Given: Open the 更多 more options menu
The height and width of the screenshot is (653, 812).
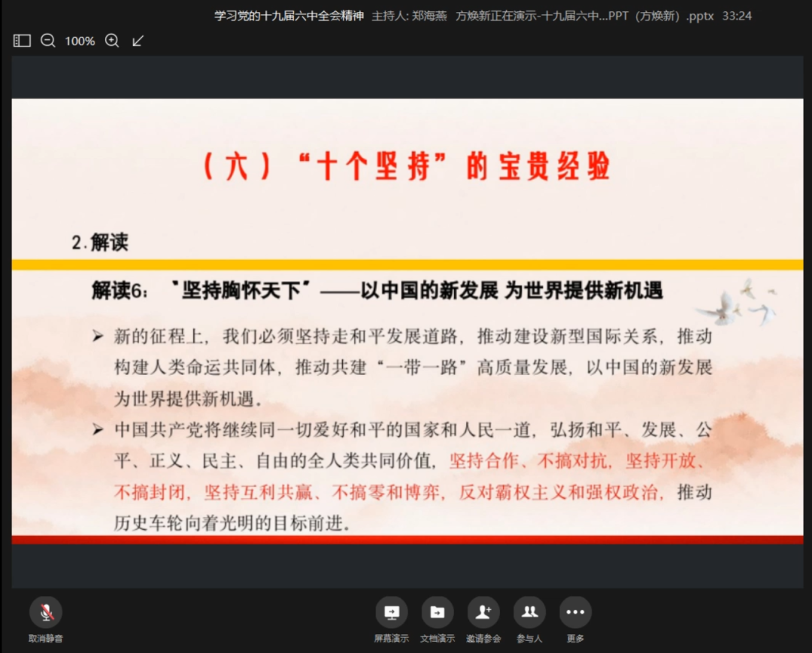Looking at the screenshot, I should coord(575,612).
